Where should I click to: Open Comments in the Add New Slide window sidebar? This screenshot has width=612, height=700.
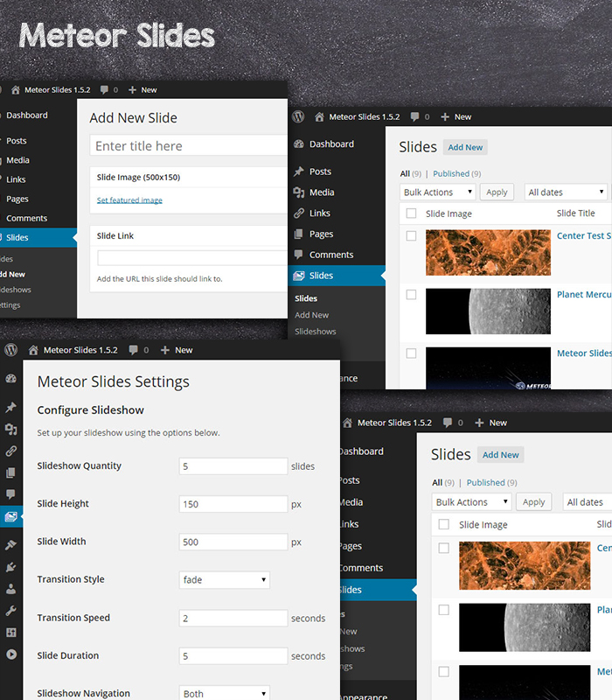(x=27, y=218)
